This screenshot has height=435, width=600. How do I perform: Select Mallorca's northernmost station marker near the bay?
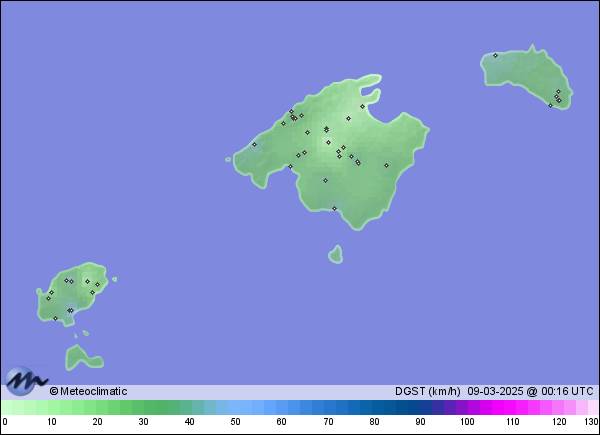pos(362,106)
